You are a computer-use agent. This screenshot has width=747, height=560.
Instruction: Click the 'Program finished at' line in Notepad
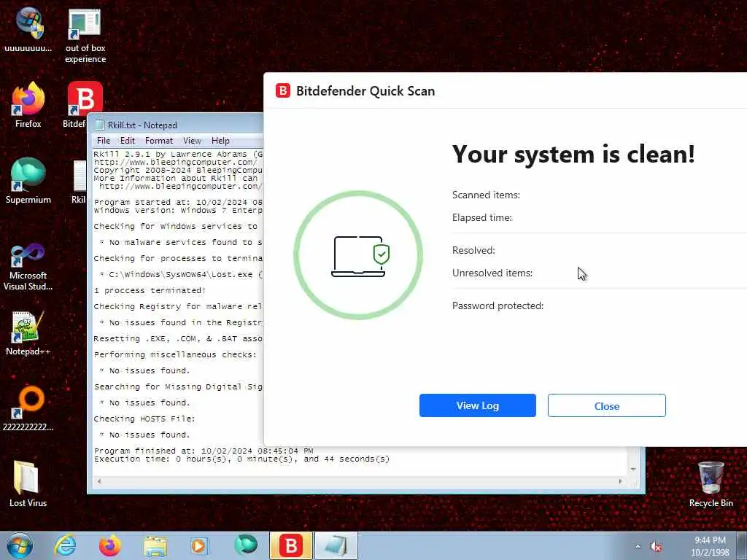204,451
